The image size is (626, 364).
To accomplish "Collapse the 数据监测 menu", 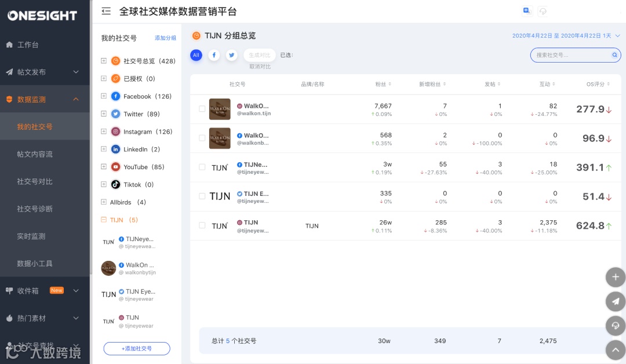I will pyautogui.click(x=45, y=99).
